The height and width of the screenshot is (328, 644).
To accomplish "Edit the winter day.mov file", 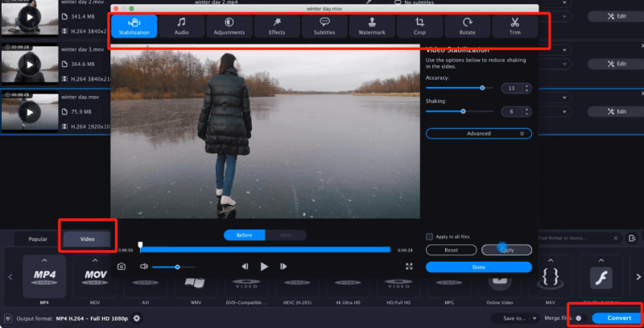I will [617, 111].
